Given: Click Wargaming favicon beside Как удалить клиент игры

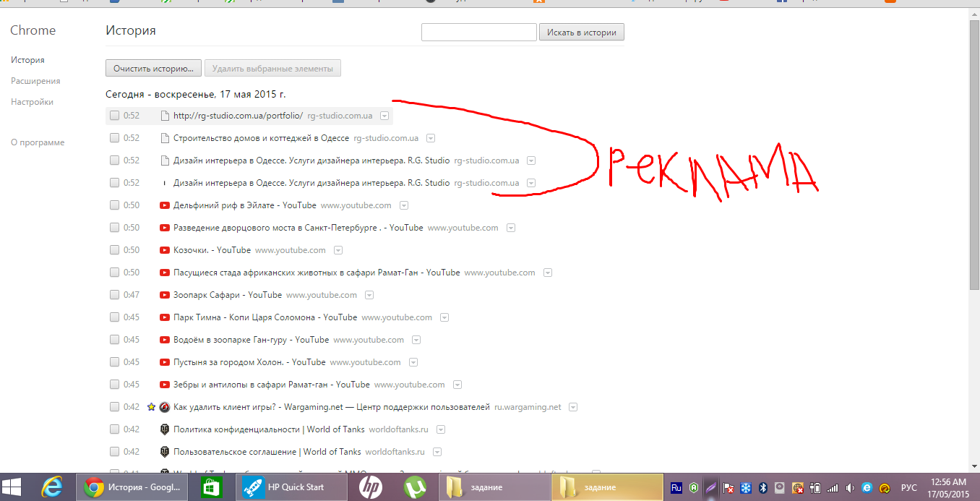Looking at the screenshot, I should tap(164, 407).
